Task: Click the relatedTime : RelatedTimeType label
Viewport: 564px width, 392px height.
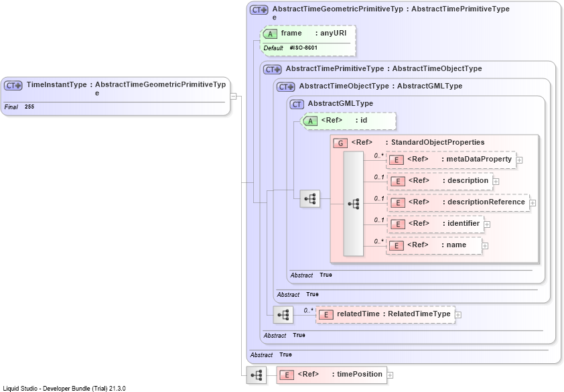Action: 393,314
